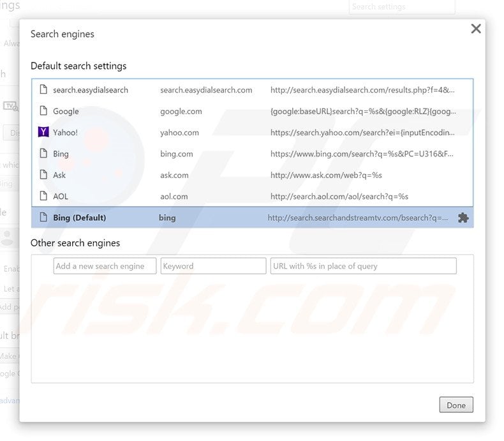Select the Google search engine name
Viewport: 504px width, 441px height.
[x=66, y=111]
